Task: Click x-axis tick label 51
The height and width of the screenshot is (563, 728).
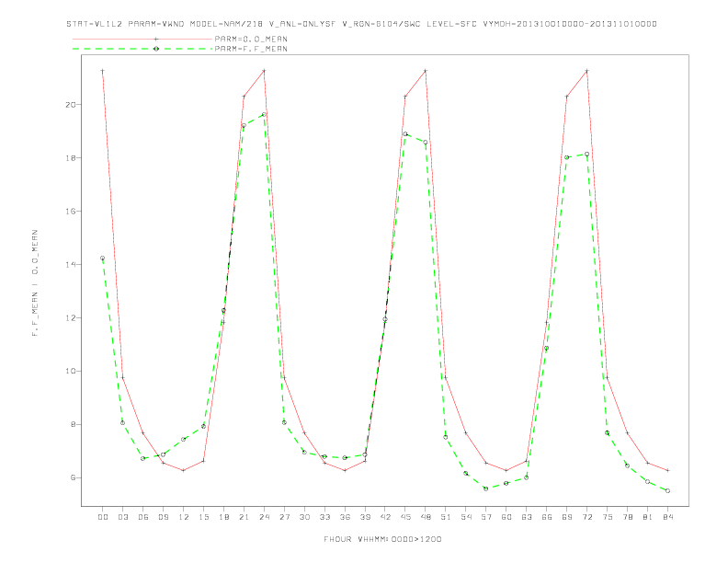Action: (x=446, y=517)
